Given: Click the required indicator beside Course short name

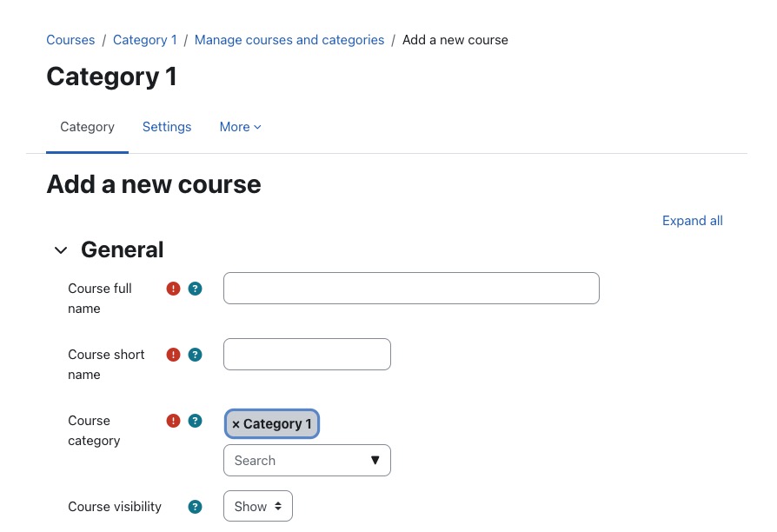Looking at the screenshot, I should (173, 354).
